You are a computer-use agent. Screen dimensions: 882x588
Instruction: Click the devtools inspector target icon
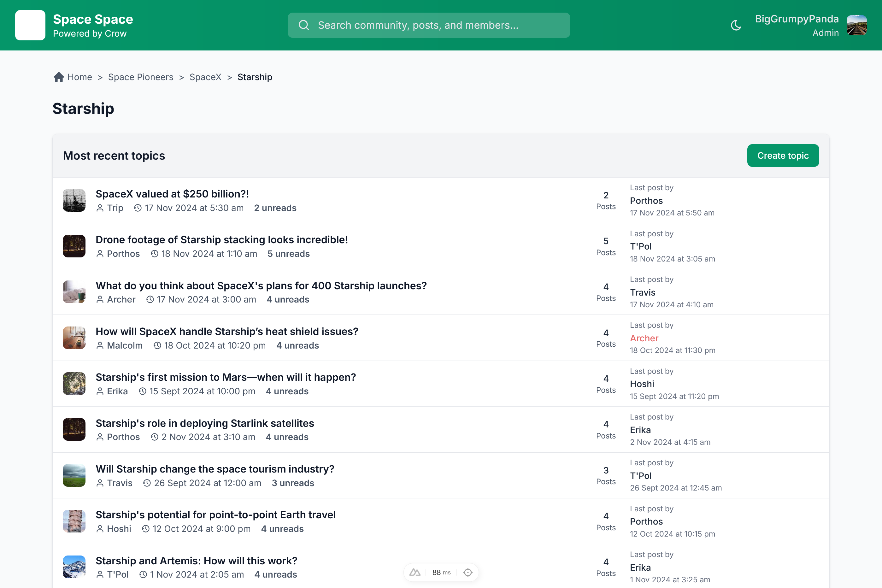pos(467,572)
